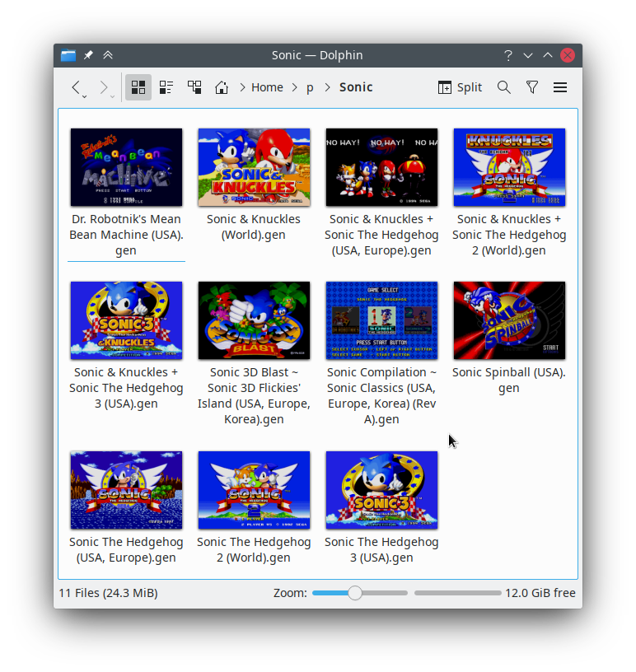This screenshot has height=672, width=636.
Task: Click filename Sonic & Knuckles (World).gen
Action: click(x=254, y=227)
